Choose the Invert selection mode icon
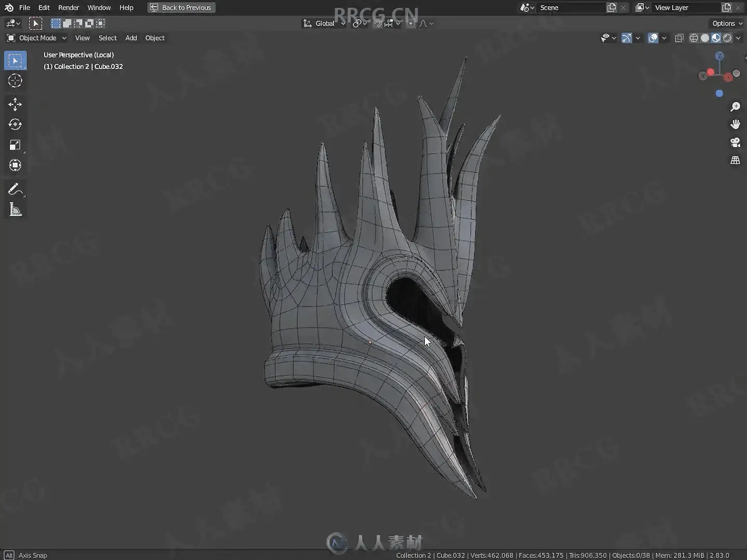Image resolution: width=747 pixels, height=560 pixels. click(89, 23)
